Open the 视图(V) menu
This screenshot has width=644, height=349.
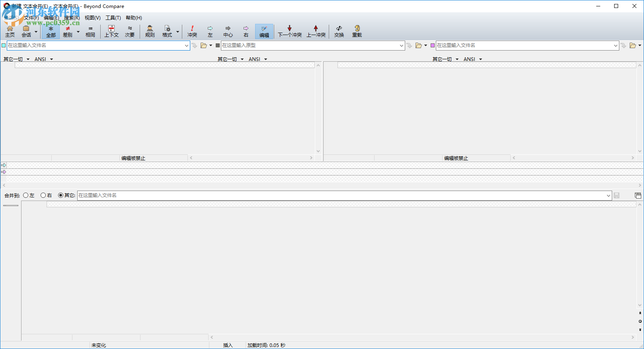(x=92, y=18)
